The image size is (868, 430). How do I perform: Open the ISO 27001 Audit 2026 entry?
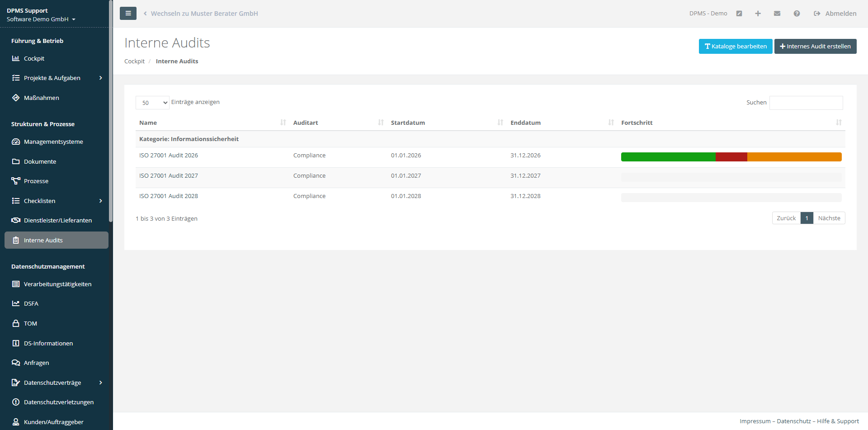169,156
